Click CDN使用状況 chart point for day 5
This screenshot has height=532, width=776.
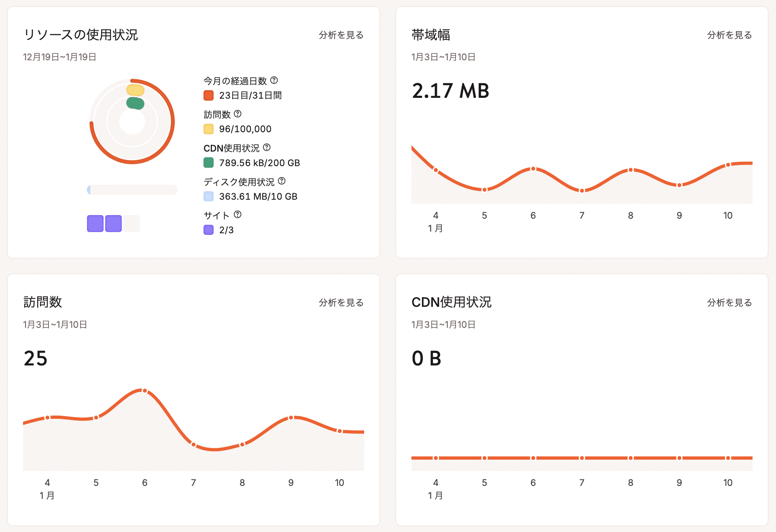[484, 458]
